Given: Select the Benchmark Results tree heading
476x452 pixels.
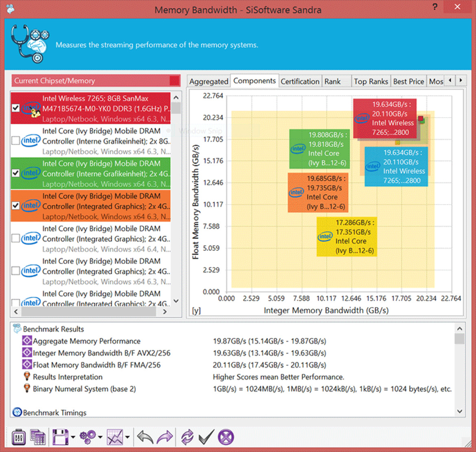Looking at the screenshot, I should (53, 329).
